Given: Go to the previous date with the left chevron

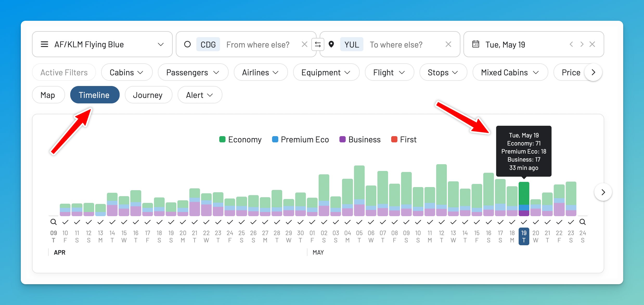Looking at the screenshot, I should 571,44.
